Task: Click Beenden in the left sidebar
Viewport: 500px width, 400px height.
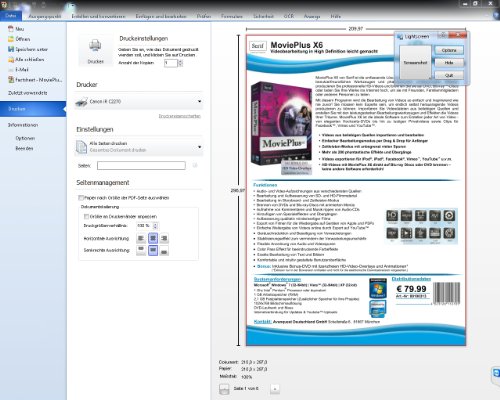Action: pos(24,148)
